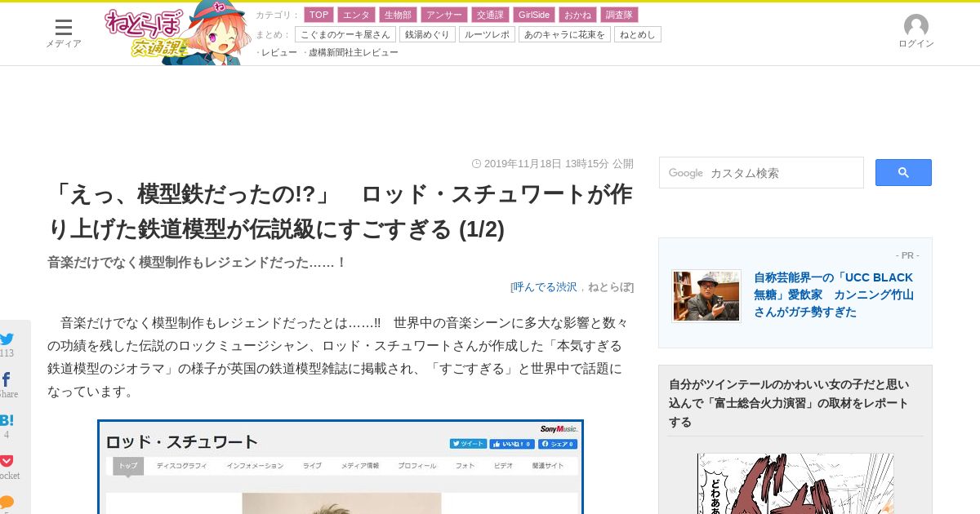This screenshot has width=980, height=514.
Task: Share on Facebook sidebar icon
Action: coord(7,379)
